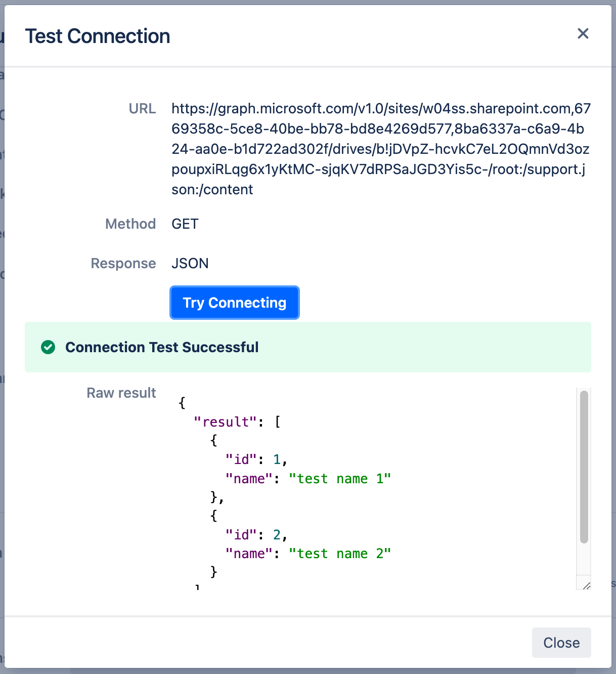Click the resize handle of Raw result box
The width and height of the screenshot is (616, 674).
click(586, 585)
